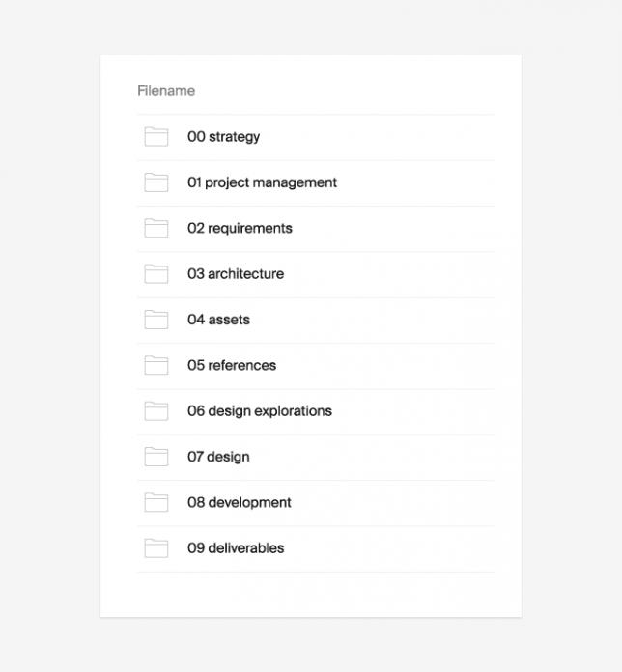Screen dimensions: 622x672
Task: Open the 09 deliverables folder name
Action: (x=236, y=548)
